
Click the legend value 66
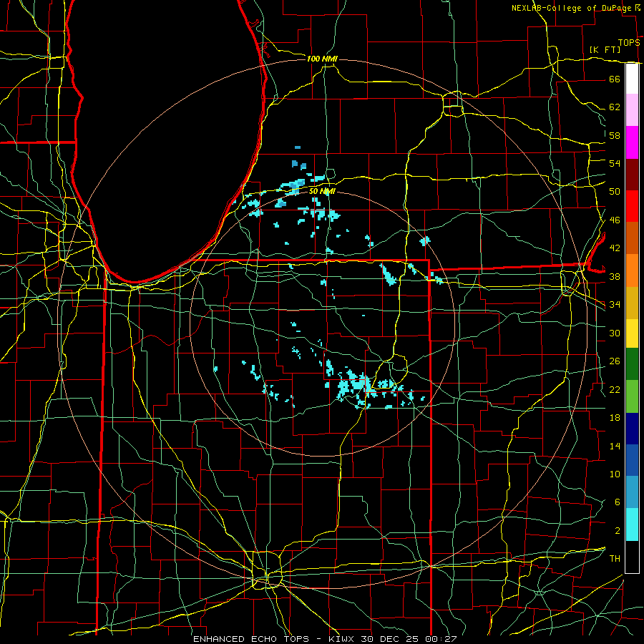[615, 79]
